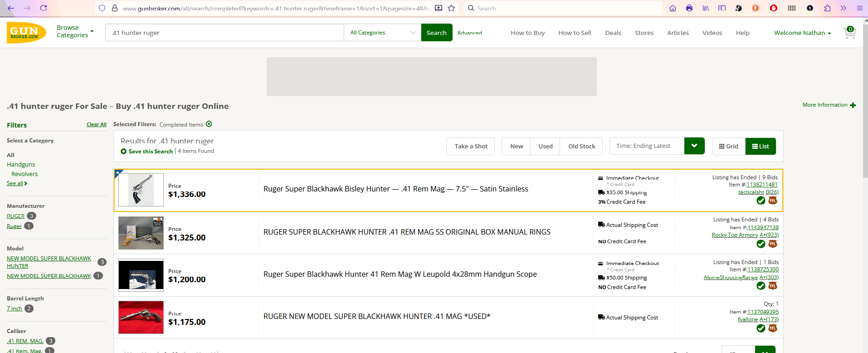Open the tracking protection shield icon

(x=102, y=8)
